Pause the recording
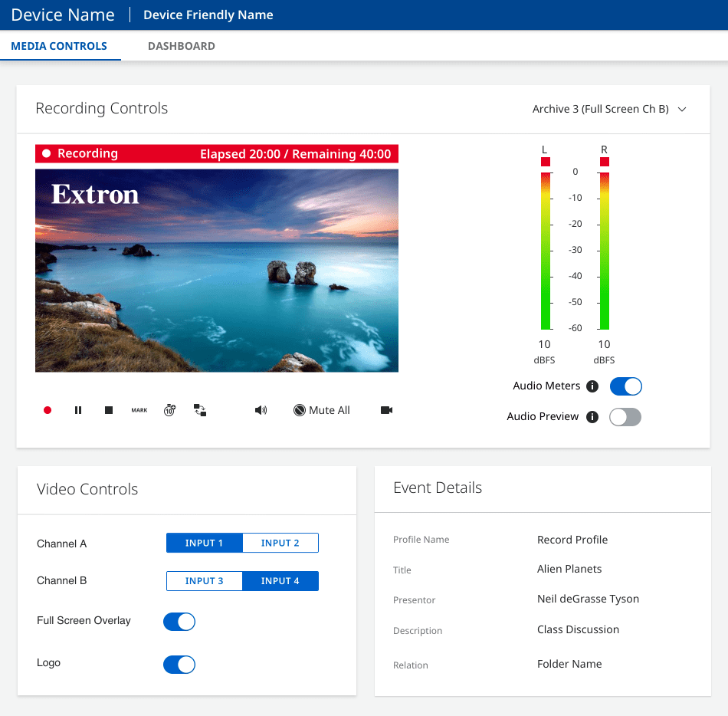 tap(78, 410)
